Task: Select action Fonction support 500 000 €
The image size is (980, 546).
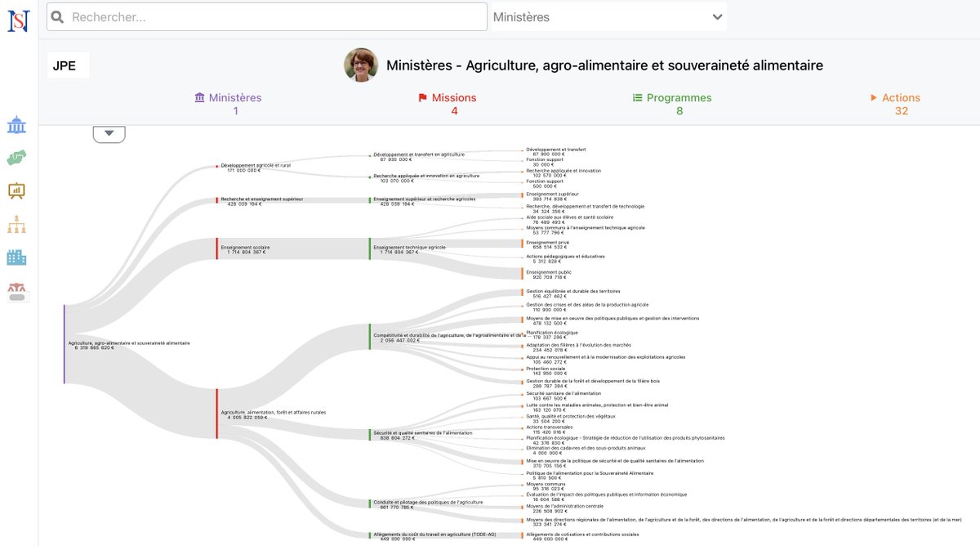Action: (545, 183)
